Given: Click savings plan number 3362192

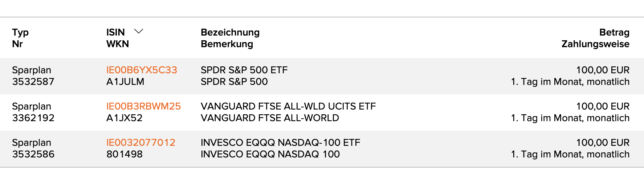Looking at the screenshot, I should (33, 118).
